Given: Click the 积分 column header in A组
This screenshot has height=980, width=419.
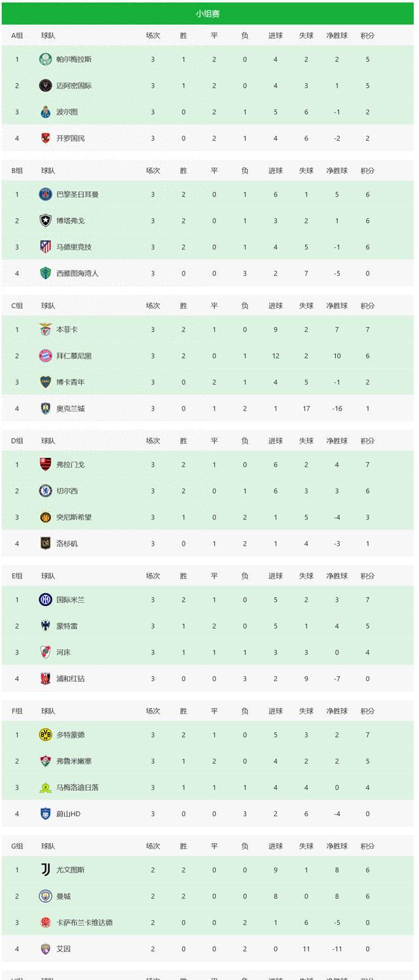Looking at the screenshot, I should click(367, 35).
